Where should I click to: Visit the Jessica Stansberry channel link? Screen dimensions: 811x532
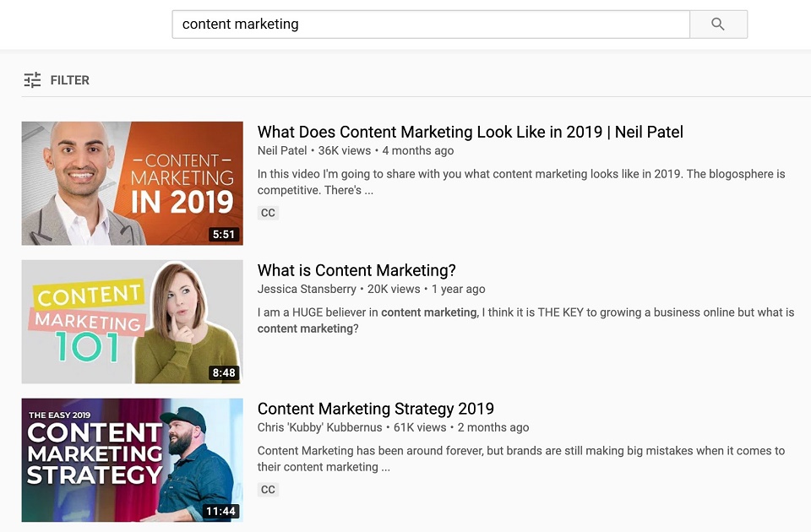[x=307, y=289]
